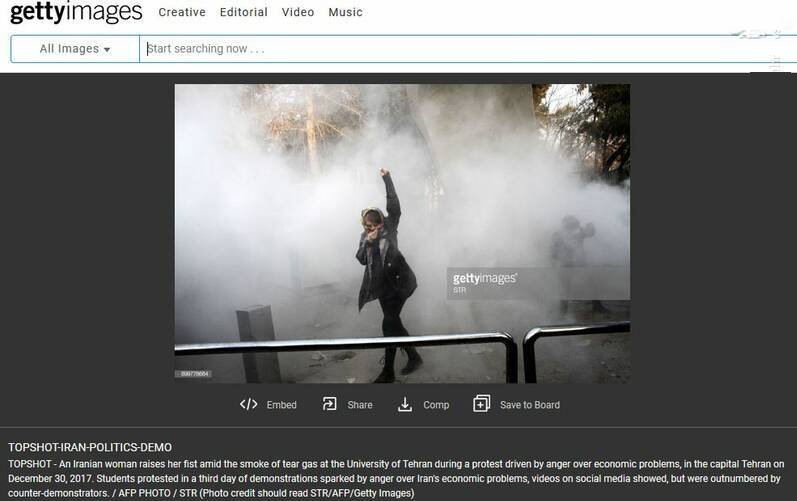
Task: Click the Save to Board plus icon
Action: tap(481, 404)
